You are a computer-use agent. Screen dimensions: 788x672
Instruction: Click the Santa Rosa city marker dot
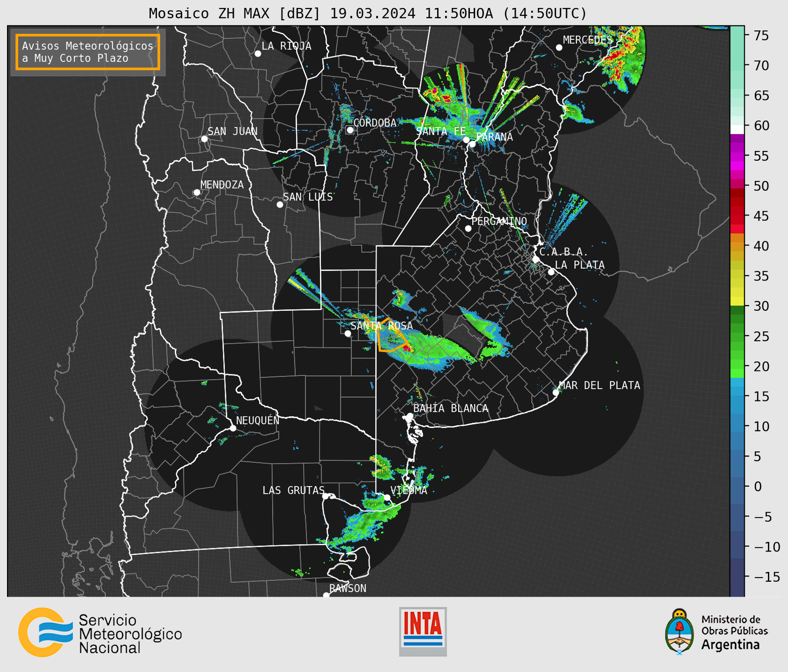click(348, 333)
